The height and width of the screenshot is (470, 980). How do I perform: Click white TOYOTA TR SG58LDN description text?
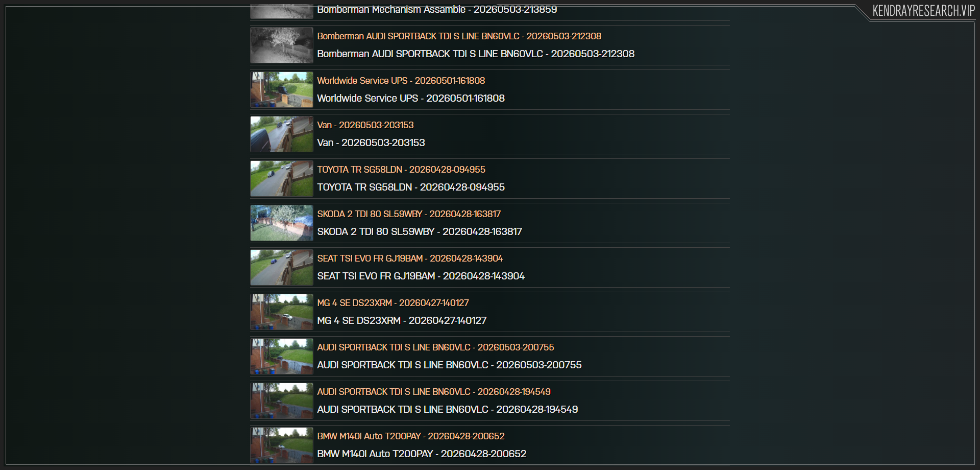pyautogui.click(x=411, y=187)
